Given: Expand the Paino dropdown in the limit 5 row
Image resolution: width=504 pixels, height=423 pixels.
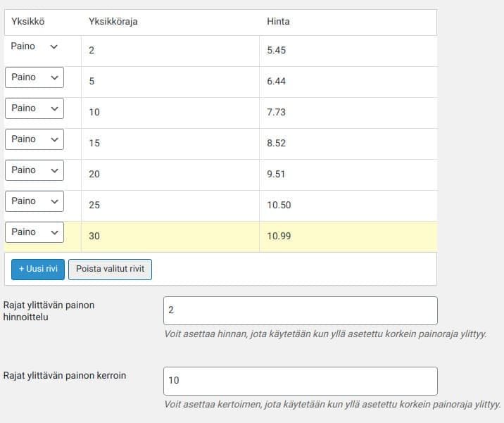Looking at the screenshot, I should 34,77.
